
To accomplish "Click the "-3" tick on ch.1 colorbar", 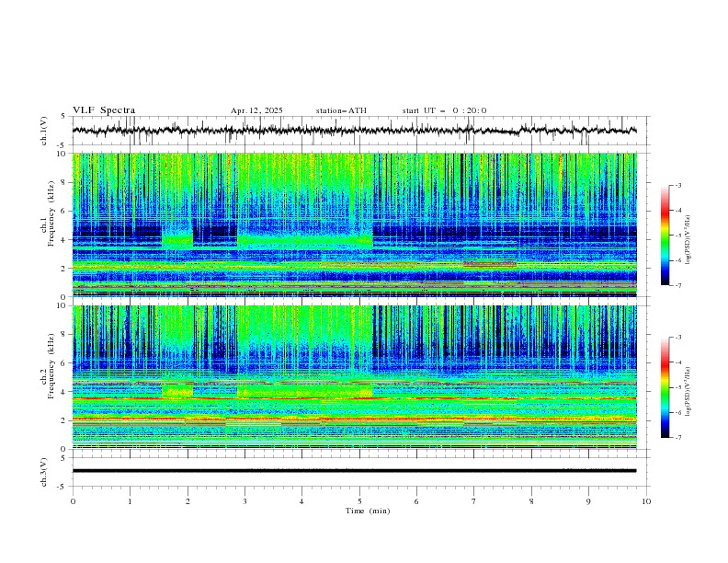I will (678, 185).
